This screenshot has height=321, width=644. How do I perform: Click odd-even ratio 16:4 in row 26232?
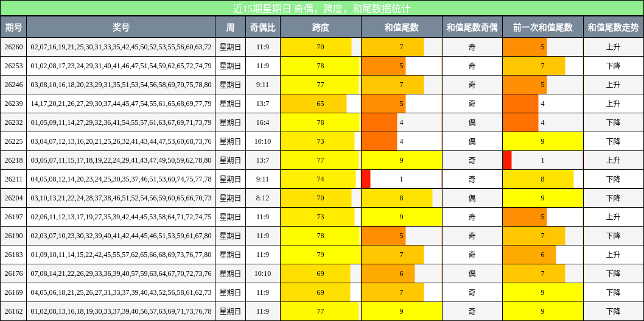coord(263,122)
